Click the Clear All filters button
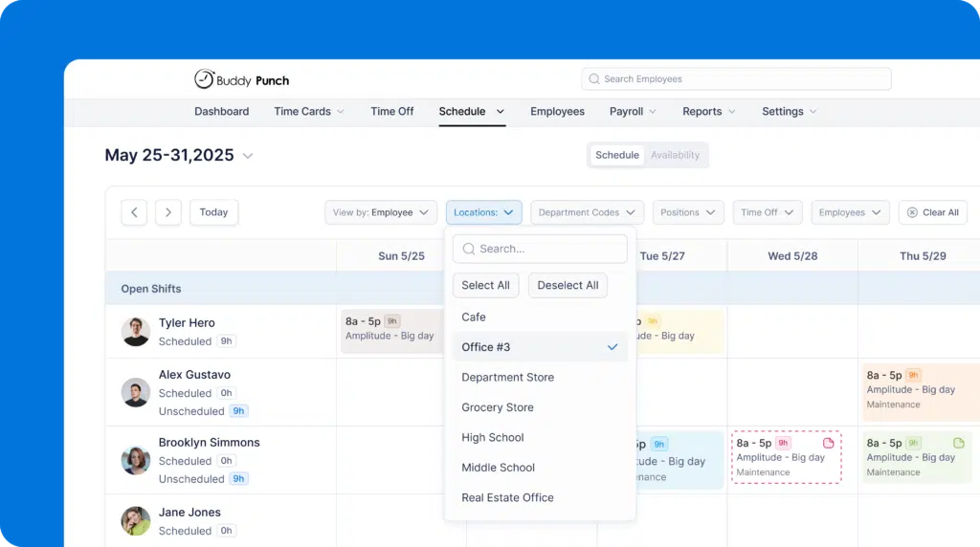Screen dimensions: 980x547 [x=932, y=212]
